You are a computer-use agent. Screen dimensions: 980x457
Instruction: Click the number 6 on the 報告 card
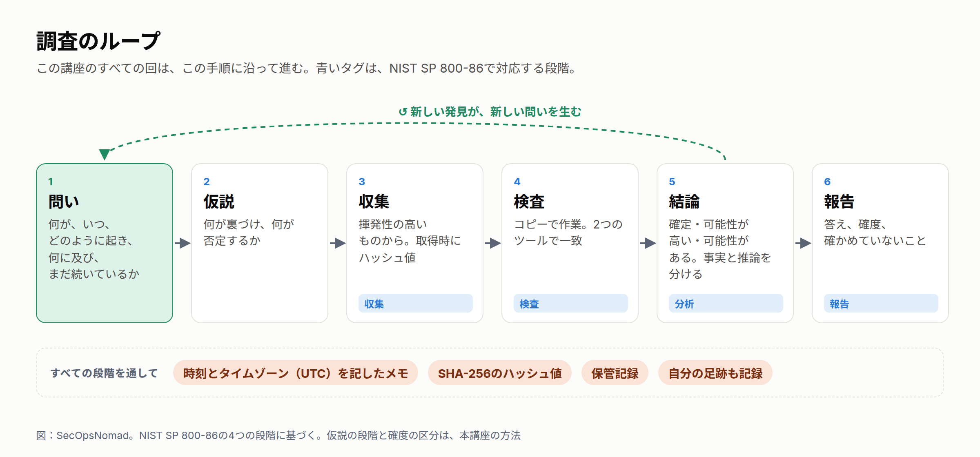pyautogui.click(x=827, y=182)
